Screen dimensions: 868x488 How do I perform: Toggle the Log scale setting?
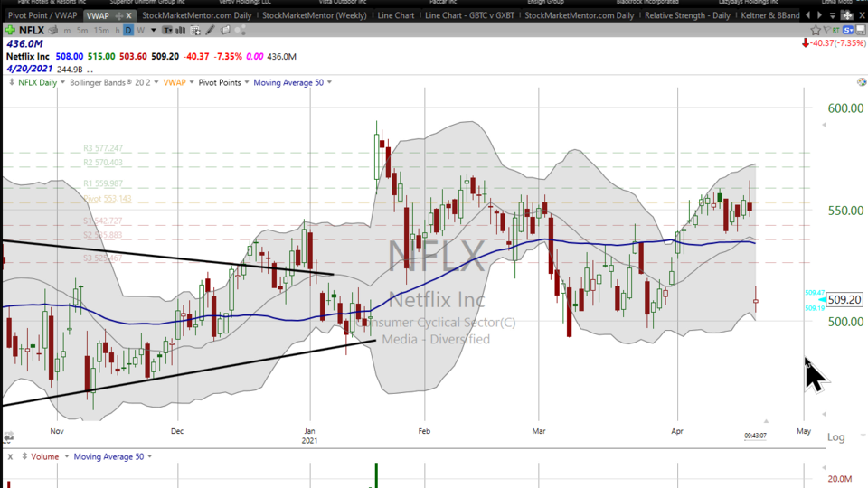[836, 437]
